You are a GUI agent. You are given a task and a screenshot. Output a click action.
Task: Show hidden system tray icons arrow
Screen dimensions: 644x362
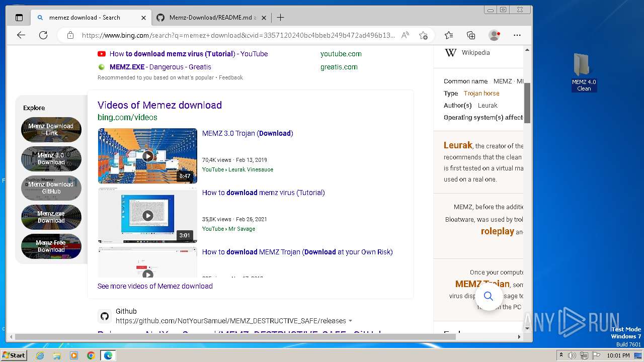pyautogui.click(x=561, y=355)
